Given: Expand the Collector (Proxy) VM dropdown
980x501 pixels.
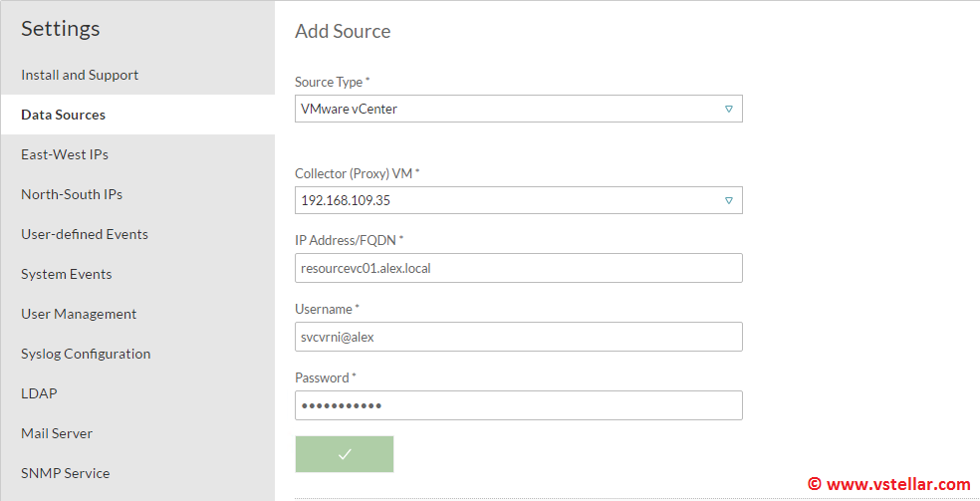Looking at the screenshot, I should pos(728,200).
